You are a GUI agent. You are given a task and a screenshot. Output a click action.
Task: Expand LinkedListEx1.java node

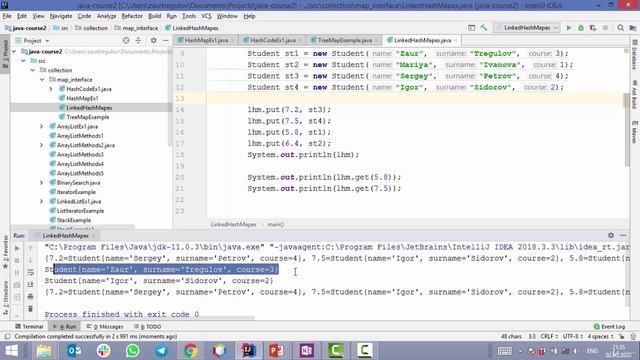pyautogui.click(x=42, y=202)
